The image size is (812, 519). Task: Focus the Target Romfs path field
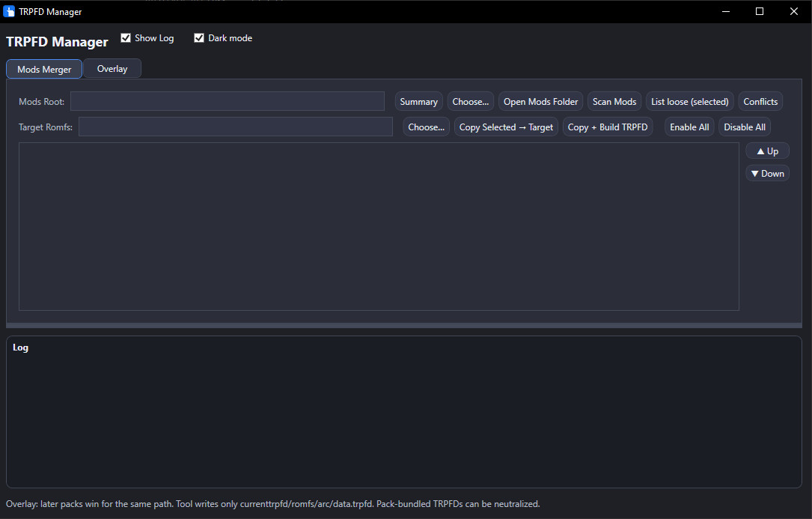tap(235, 127)
